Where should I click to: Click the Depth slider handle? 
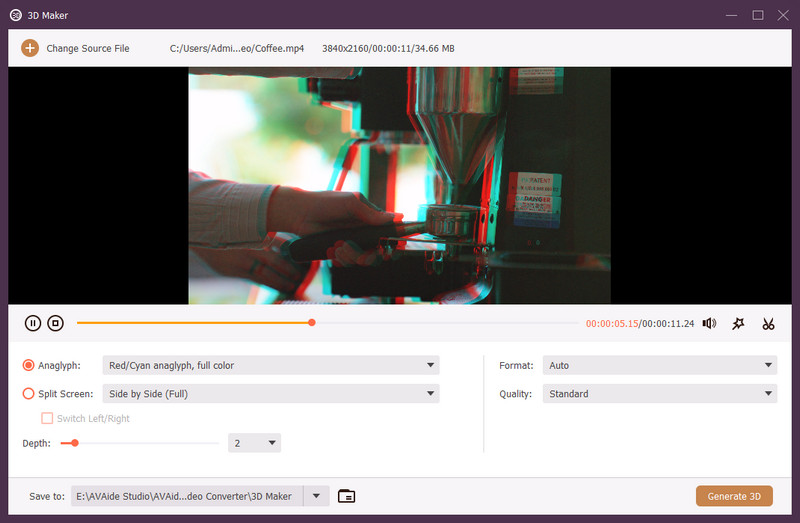tap(74, 443)
